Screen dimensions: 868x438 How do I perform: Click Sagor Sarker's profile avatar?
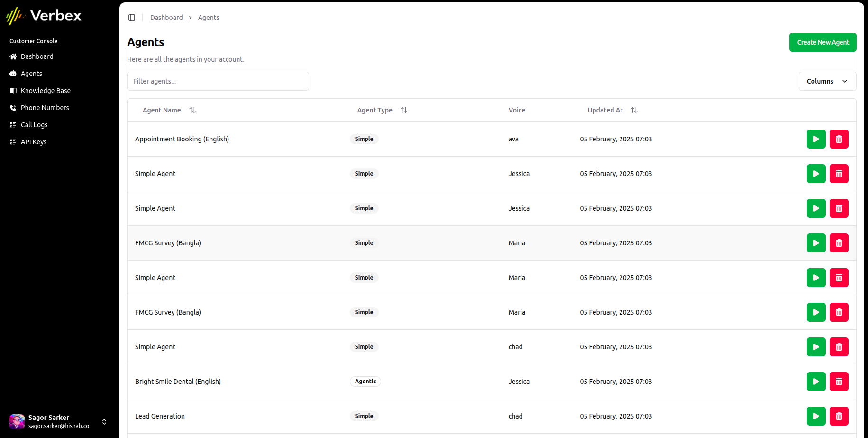[17, 421]
